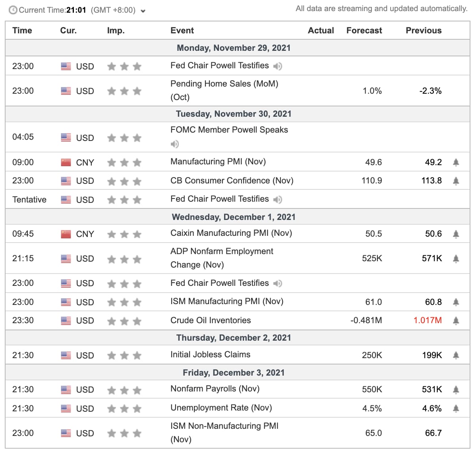Click the Forecast column header
Screen dimensions: 476x455
pos(364,31)
